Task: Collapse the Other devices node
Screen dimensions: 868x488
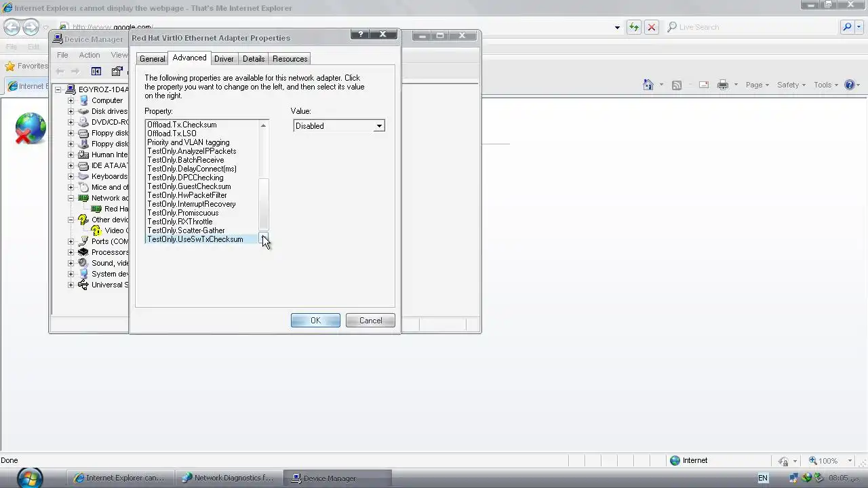Action: (x=71, y=220)
